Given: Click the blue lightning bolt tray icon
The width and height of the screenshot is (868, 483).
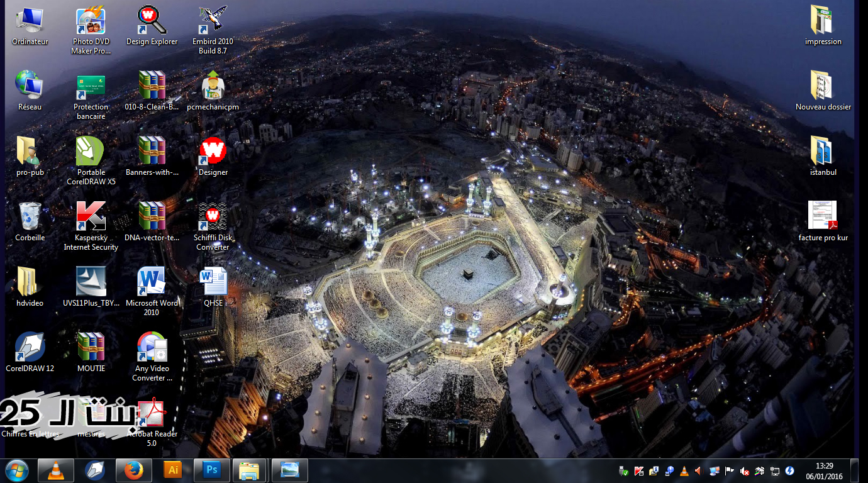Looking at the screenshot, I should (x=790, y=471).
